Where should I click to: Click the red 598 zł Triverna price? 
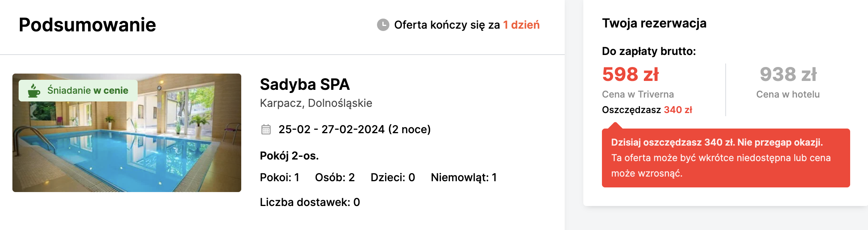tap(630, 74)
